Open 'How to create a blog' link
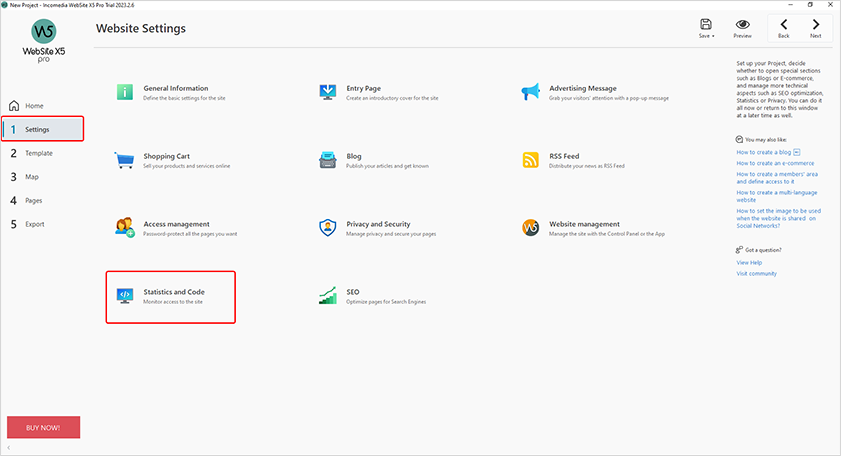 [764, 152]
